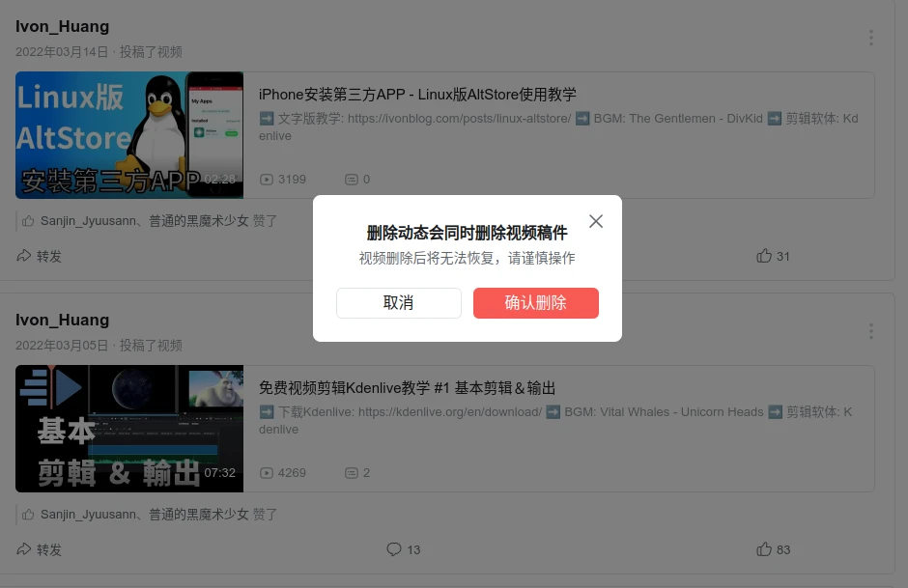Image resolution: width=908 pixels, height=588 pixels.
Task: Open the Linux版 AltStore video thumbnail
Action: click(x=129, y=135)
